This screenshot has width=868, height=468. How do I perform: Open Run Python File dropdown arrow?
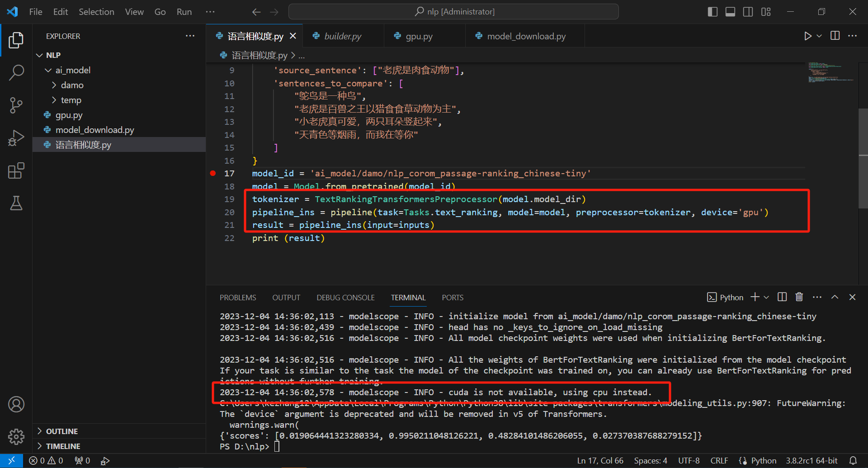[x=819, y=36]
